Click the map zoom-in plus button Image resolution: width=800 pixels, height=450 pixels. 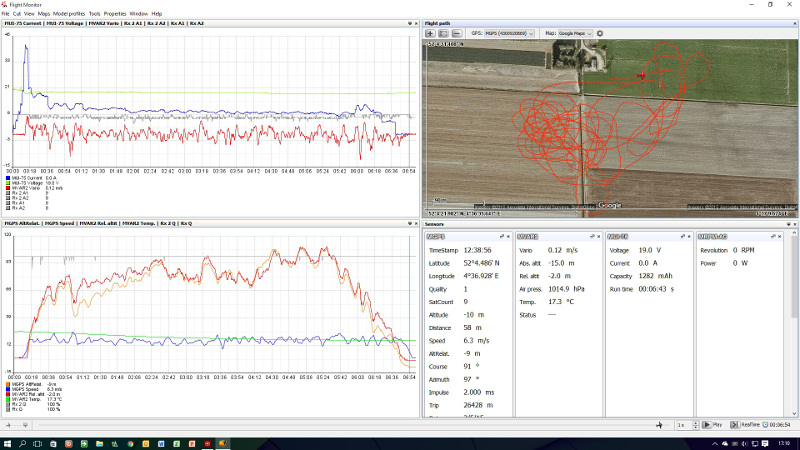[430, 33]
